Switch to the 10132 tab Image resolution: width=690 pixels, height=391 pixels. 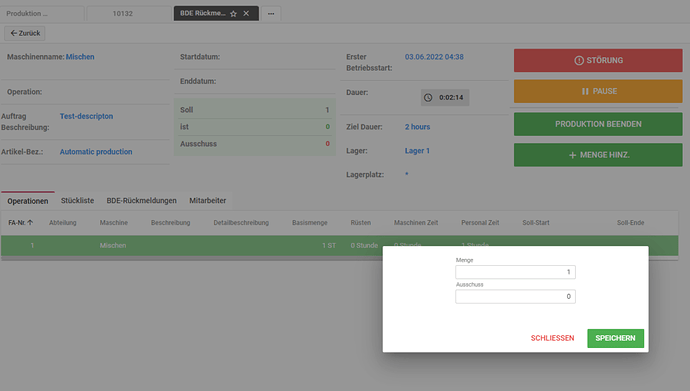[x=128, y=14]
